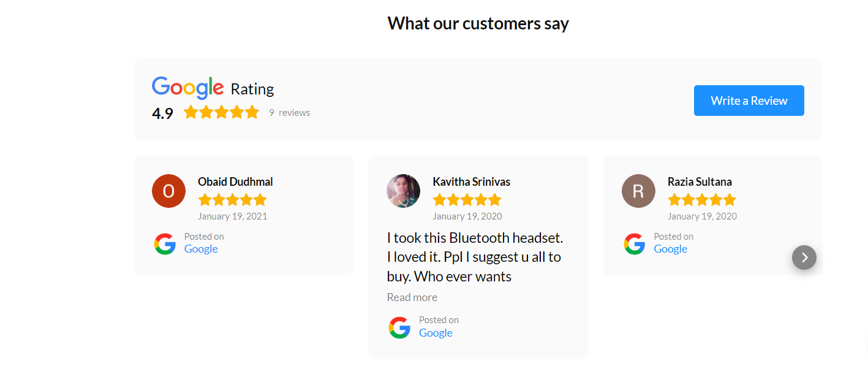The height and width of the screenshot is (374, 868).
Task: Open the Google link under Razia's review
Action: pos(670,249)
